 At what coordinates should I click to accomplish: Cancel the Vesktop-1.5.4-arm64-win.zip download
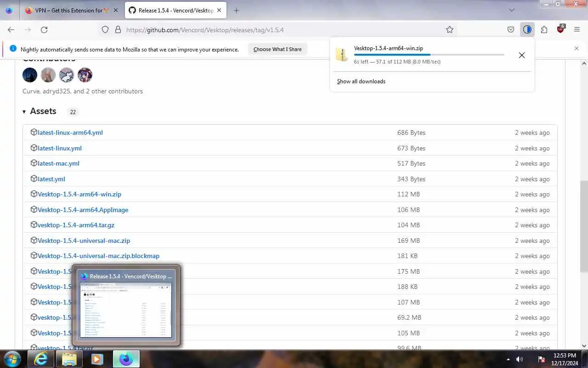coord(522,55)
